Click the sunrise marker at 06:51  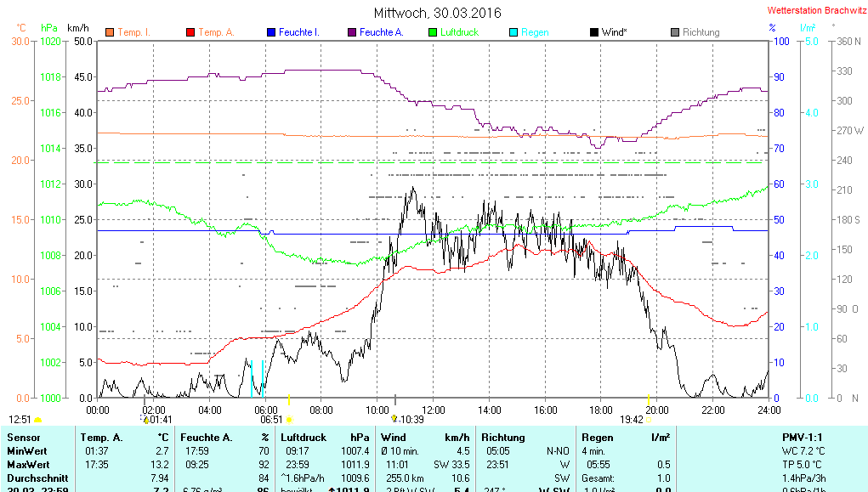coord(290,419)
